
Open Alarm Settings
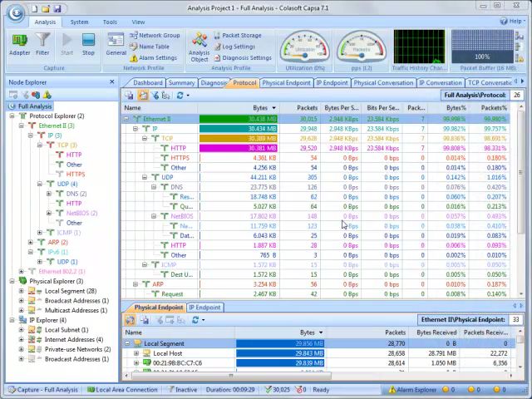153,58
